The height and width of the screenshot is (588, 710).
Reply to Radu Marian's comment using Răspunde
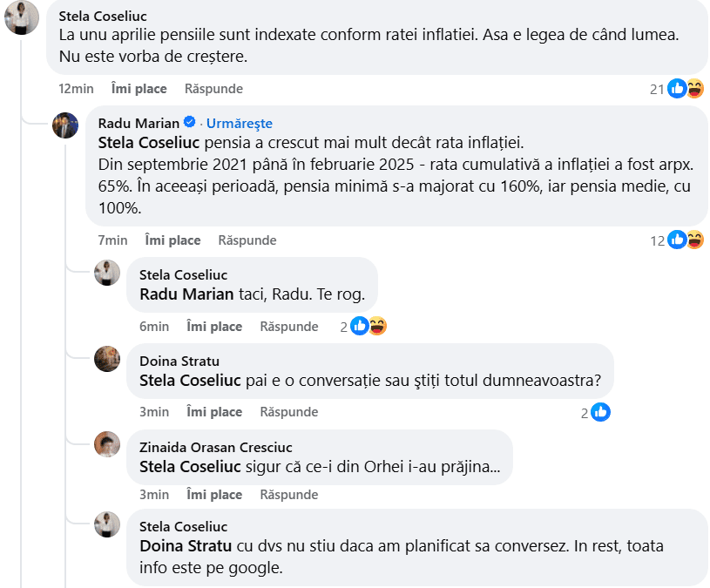[x=247, y=240]
